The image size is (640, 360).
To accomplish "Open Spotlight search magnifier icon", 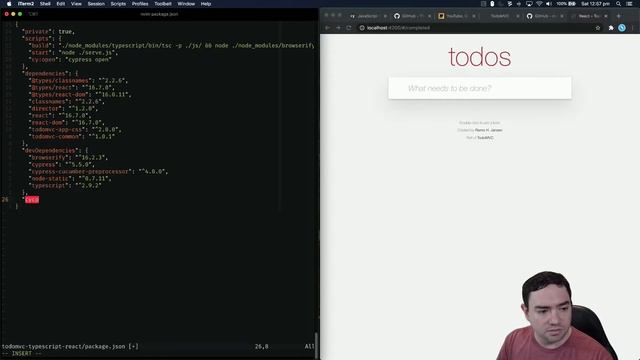I will click(x=618, y=4).
